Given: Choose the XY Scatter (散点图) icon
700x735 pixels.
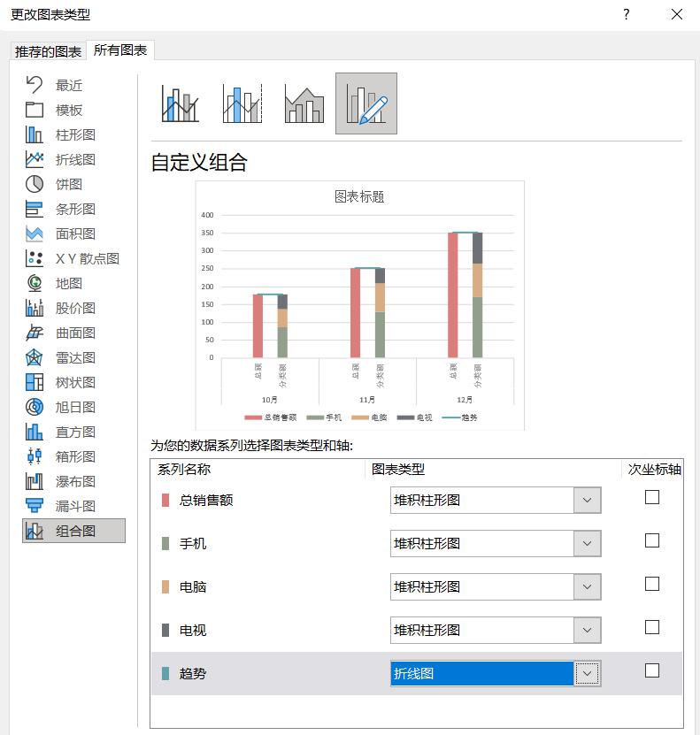Looking at the screenshot, I should click(35, 258).
